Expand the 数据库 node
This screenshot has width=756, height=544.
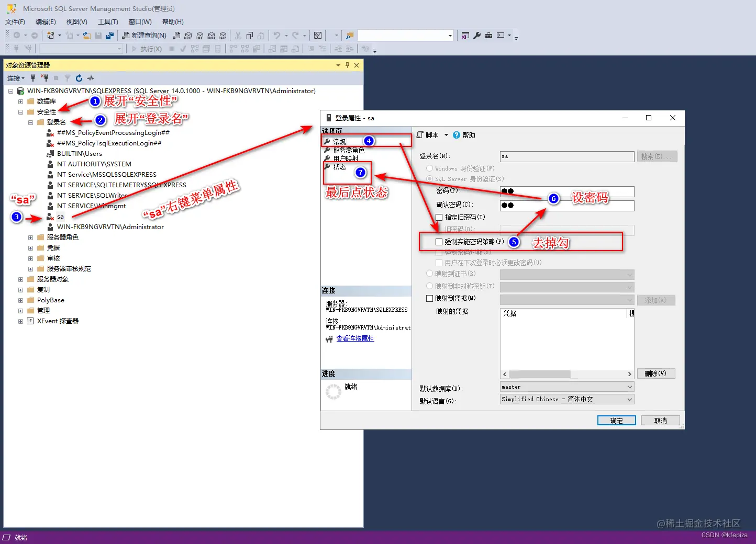coord(20,101)
